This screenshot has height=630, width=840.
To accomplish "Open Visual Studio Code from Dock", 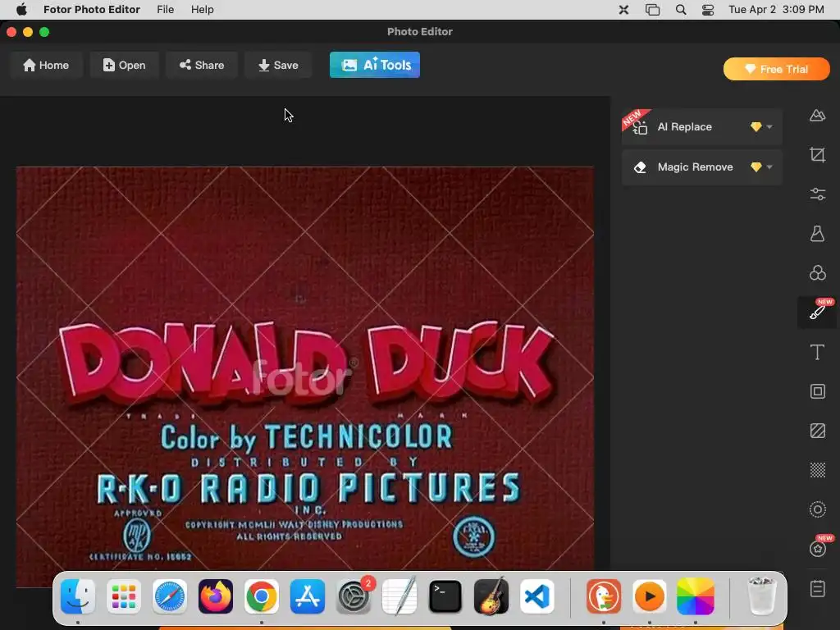I will click(x=537, y=596).
